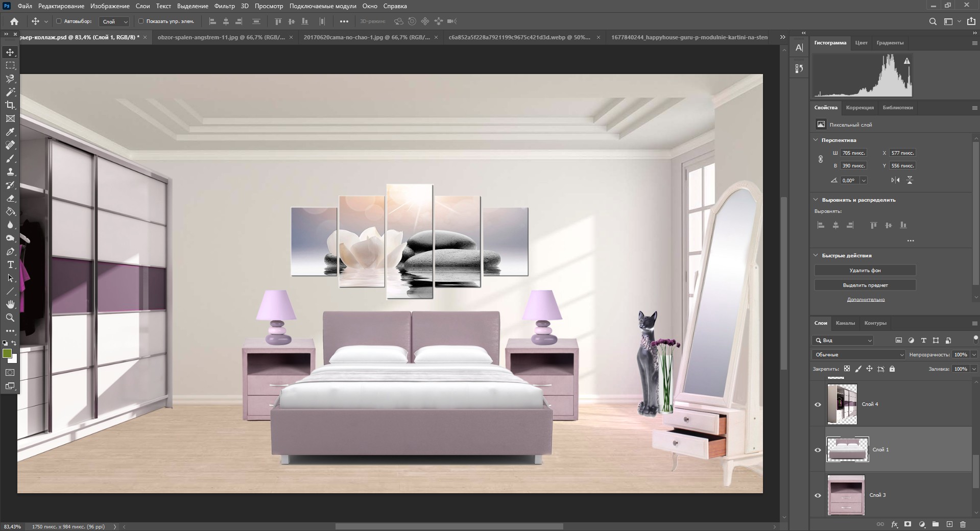Image resolution: width=980 pixels, height=531 pixels.
Task: Click the Удалить фон button
Action: point(865,270)
